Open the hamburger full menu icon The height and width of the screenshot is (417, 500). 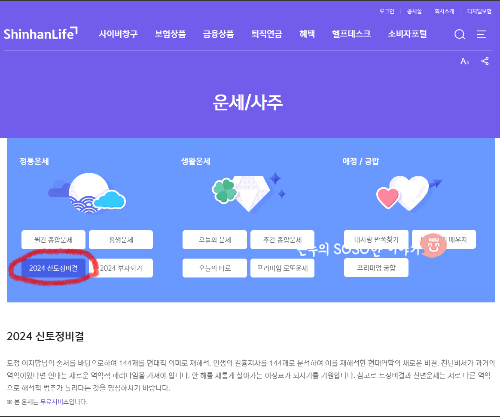[x=481, y=34]
